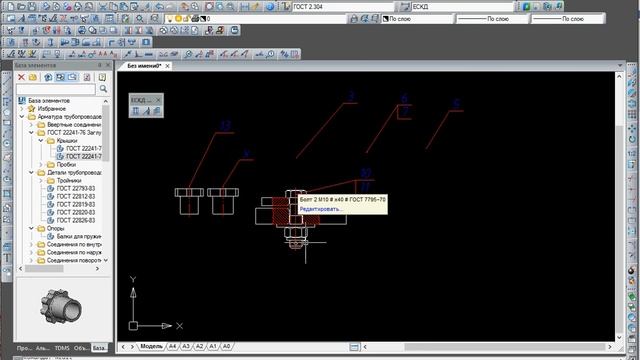
Task: Expand the Тройники folder
Action: tap(41, 180)
